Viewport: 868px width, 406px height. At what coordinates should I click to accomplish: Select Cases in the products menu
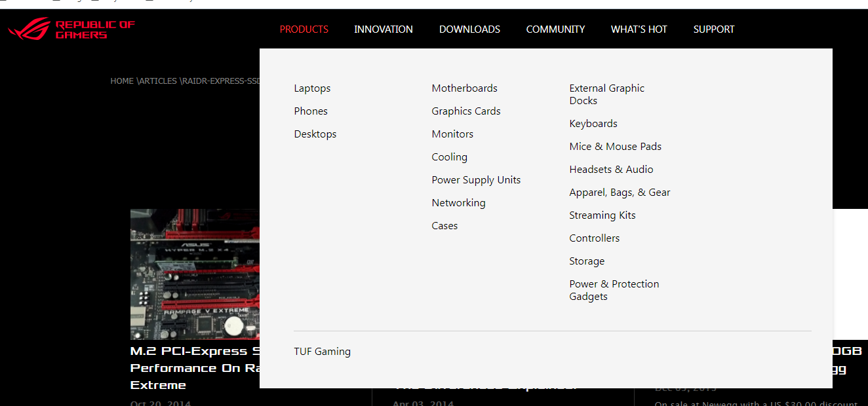click(x=444, y=226)
